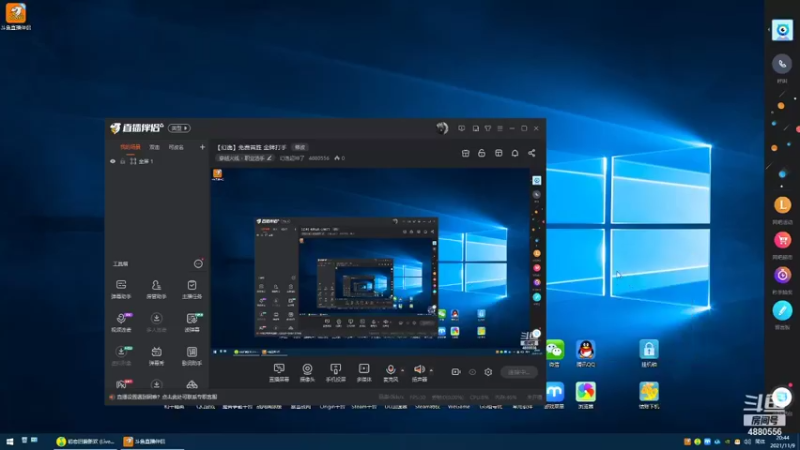The height and width of the screenshot is (450, 800).
Task: Click the webcam avatar atop right sidebar
Action: tap(782, 30)
